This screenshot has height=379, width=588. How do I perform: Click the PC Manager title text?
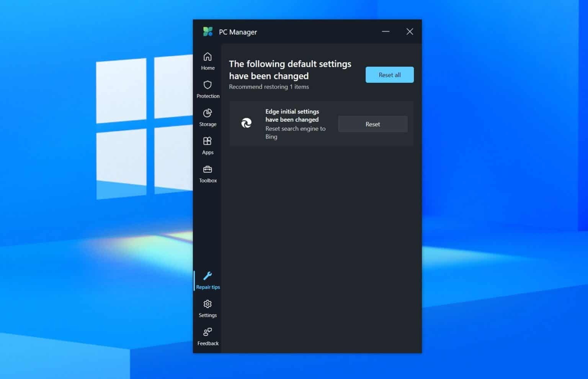click(x=238, y=32)
